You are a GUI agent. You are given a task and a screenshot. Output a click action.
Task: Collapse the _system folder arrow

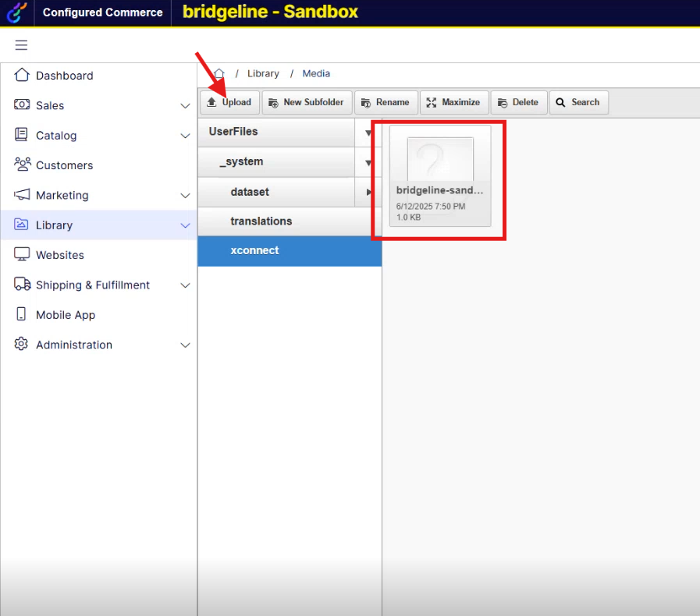[368, 163]
